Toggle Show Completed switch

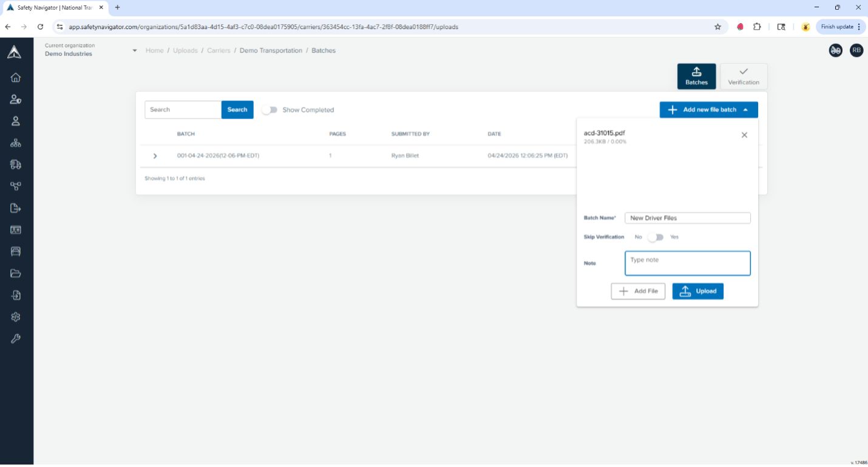point(270,110)
